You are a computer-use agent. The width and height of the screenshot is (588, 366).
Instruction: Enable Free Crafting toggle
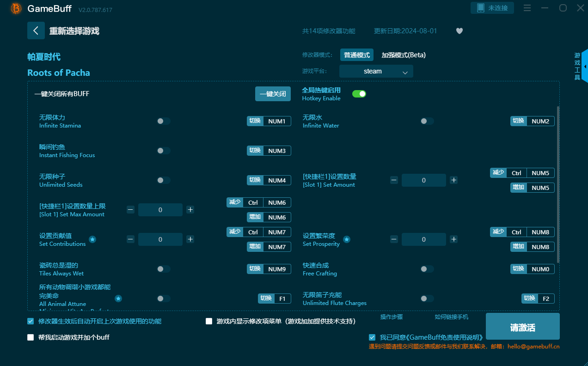[x=427, y=269]
